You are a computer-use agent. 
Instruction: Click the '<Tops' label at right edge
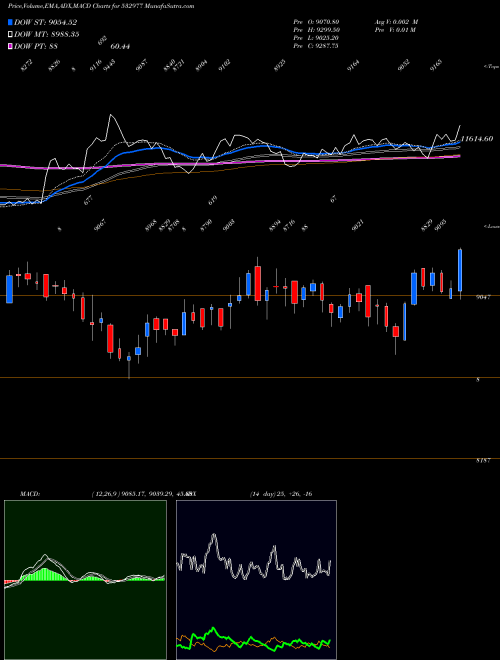click(x=491, y=67)
